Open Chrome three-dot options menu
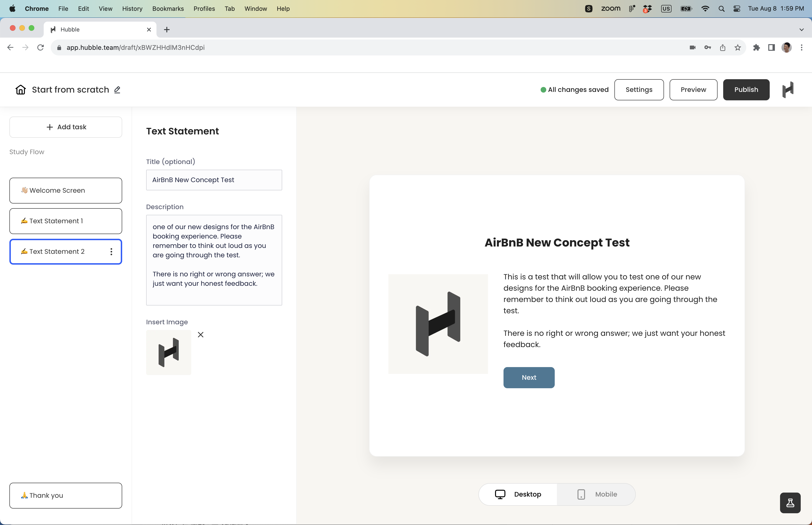The height and width of the screenshot is (525, 812). [801, 47]
